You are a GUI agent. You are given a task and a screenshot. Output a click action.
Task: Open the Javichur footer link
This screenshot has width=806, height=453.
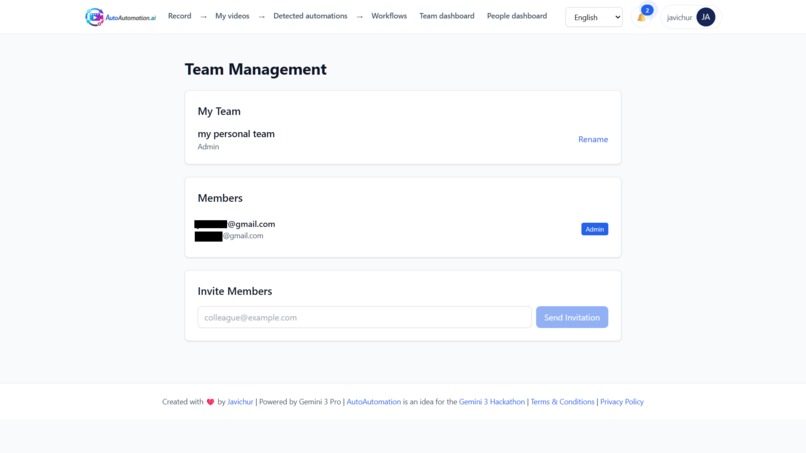[x=240, y=402]
